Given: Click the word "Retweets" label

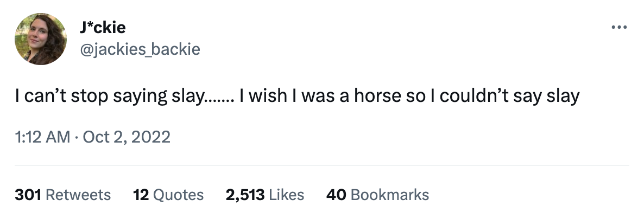Looking at the screenshot, I should click(79, 195).
